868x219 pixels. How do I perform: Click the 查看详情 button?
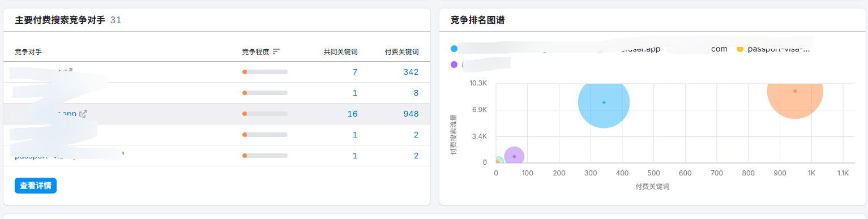(x=36, y=186)
